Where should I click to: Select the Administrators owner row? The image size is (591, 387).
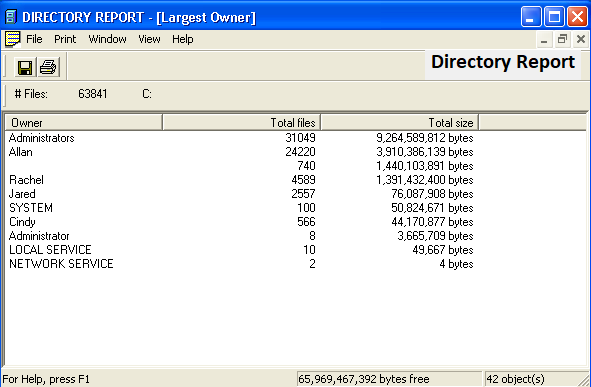[241, 138]
